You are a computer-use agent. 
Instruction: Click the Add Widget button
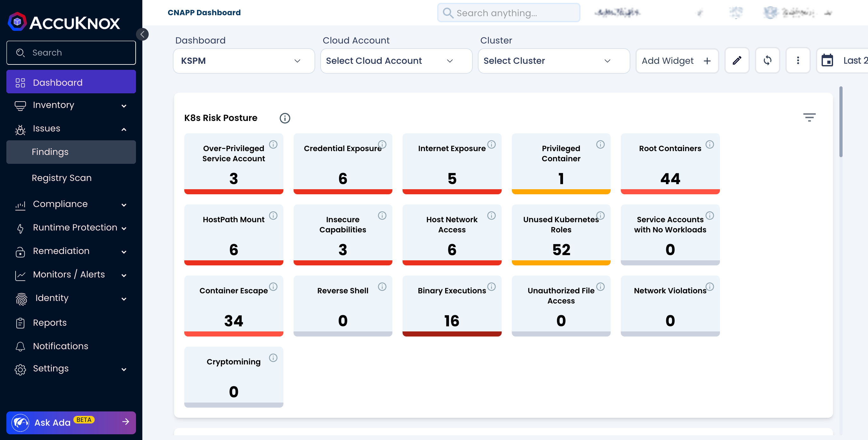click(x=677, y=61)
